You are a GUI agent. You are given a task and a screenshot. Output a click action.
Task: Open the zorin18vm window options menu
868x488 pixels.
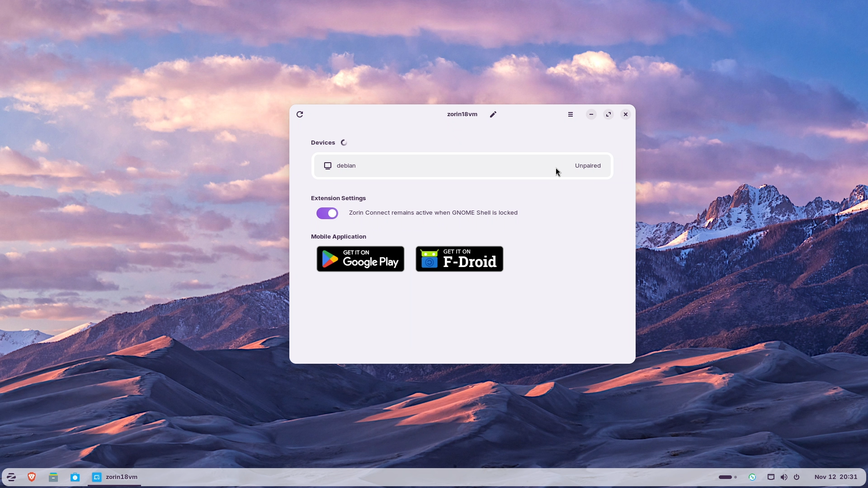click(x=571, y=114)
